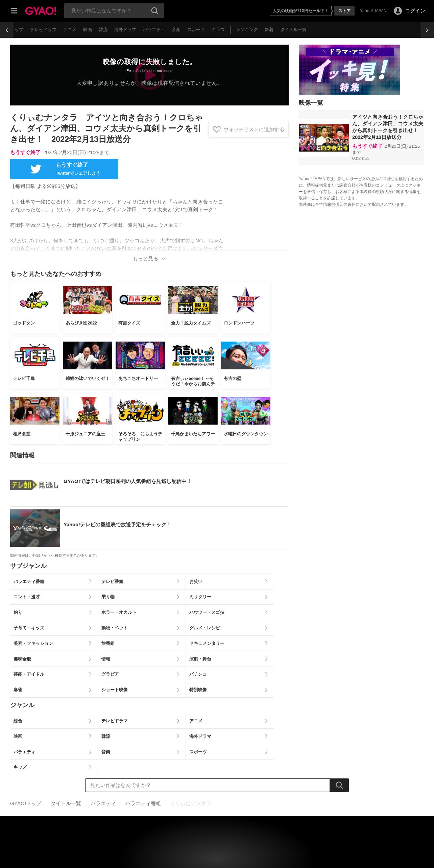The height and width of the screenshot is (868, 434).
Task: Open the 映画 nav tab
Action: [x=88, y=30]
